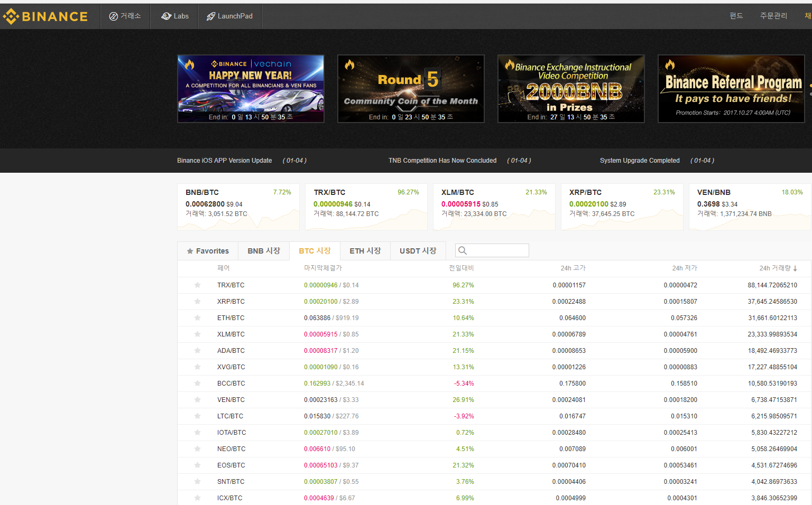Sort by 마지막체결가 column header

(x=323, y=268)
